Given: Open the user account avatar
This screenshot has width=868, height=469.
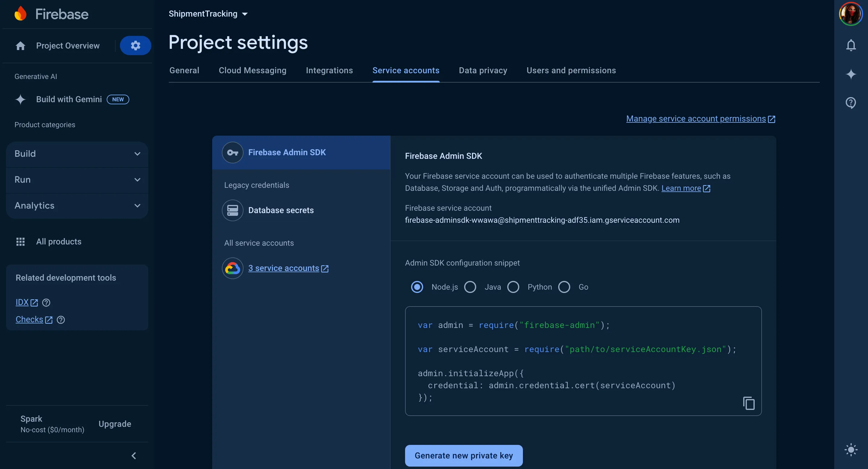Looking at the screenshot, I should pyautogui.click(x=851, y=14).
